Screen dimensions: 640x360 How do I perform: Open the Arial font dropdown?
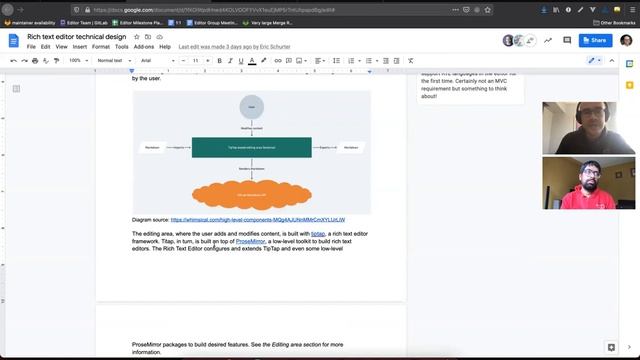point(158,61)
